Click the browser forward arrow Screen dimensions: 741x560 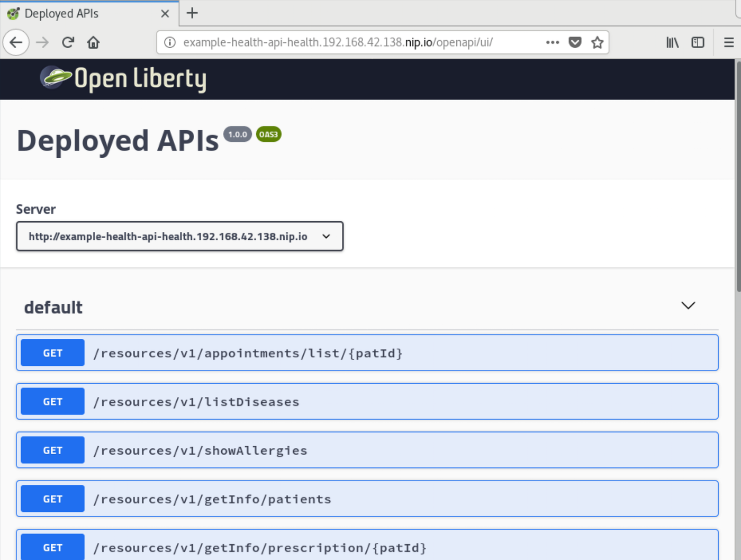pyautogui.click(x=42, y=42)
